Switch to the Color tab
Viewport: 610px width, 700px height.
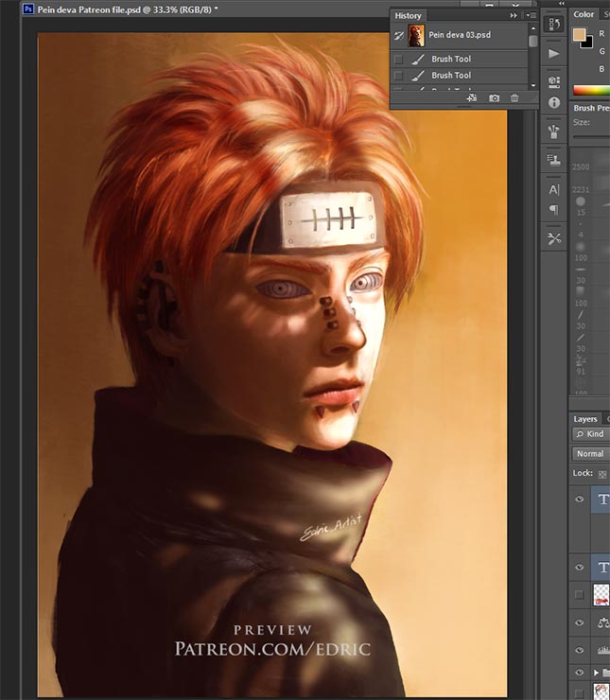point(584,14)
